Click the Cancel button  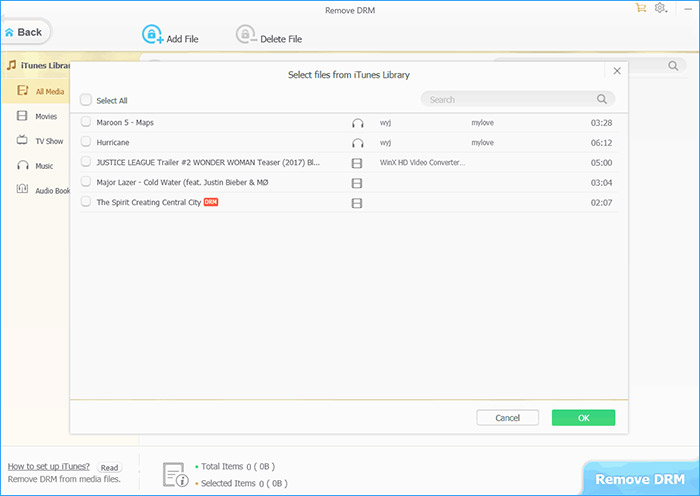[508, 418]
